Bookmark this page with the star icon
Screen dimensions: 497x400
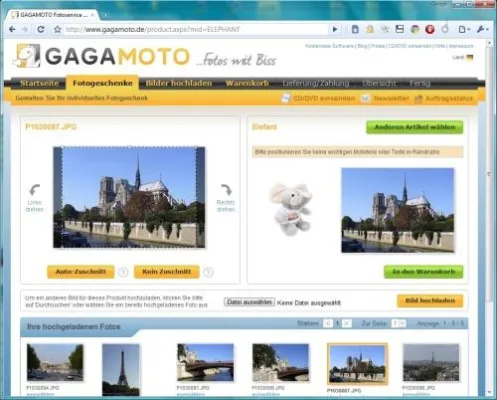57,29
